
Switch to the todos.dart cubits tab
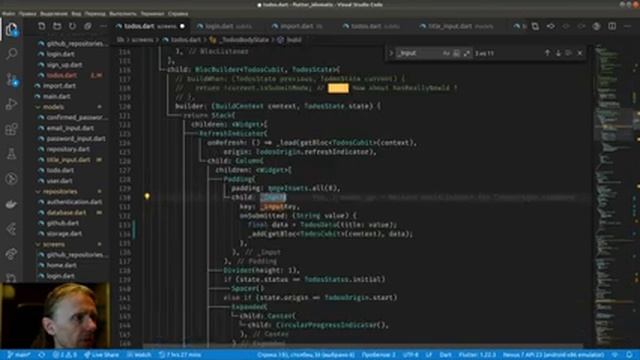(371, 27)
